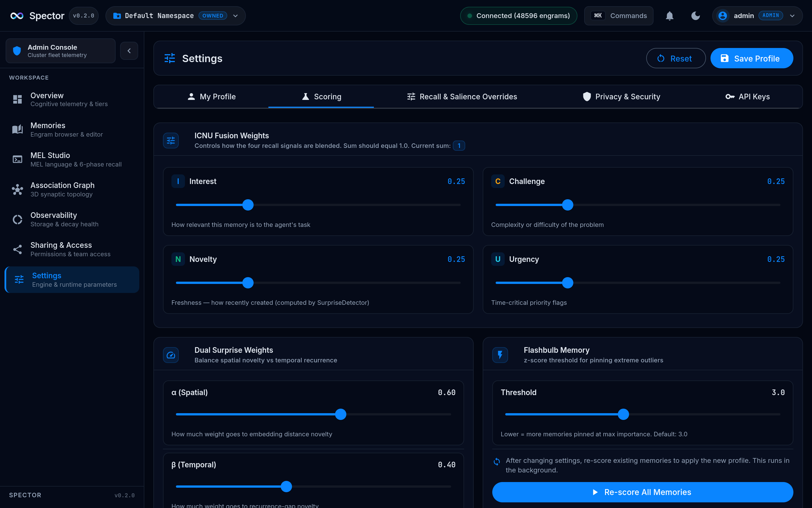Open the admin account menu chevron
The height and width of the screenshot is (508, 812).
pos(792,16)
